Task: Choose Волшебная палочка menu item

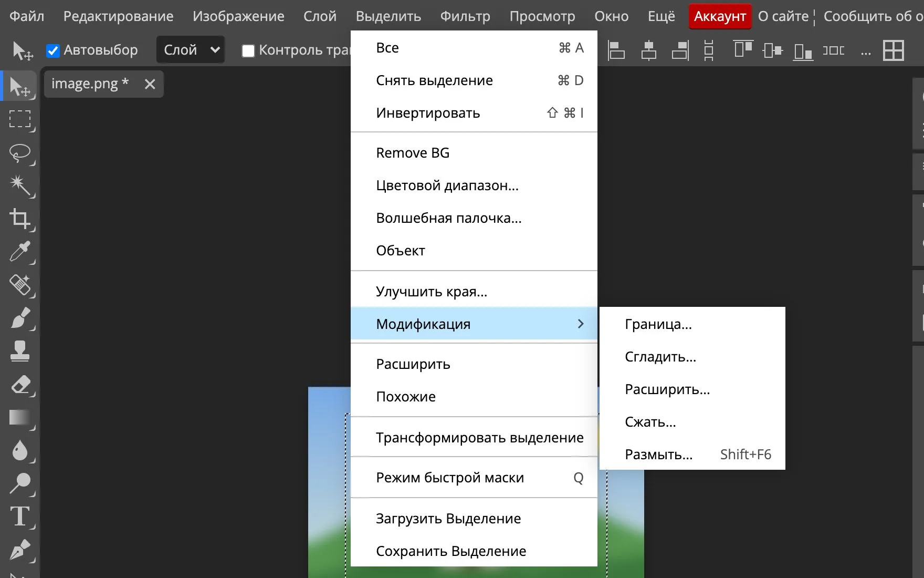Action: [474, 218]
